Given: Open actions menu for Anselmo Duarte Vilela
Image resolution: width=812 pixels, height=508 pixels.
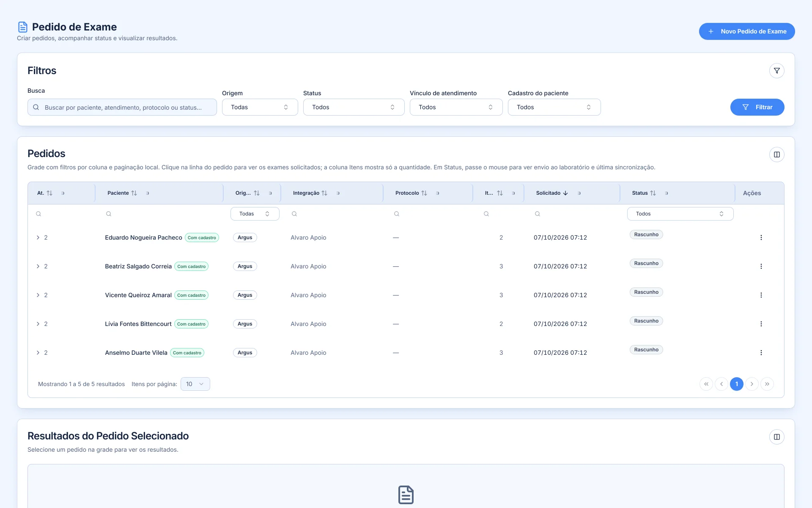Looking at the screenshot, I should (761, 353).
